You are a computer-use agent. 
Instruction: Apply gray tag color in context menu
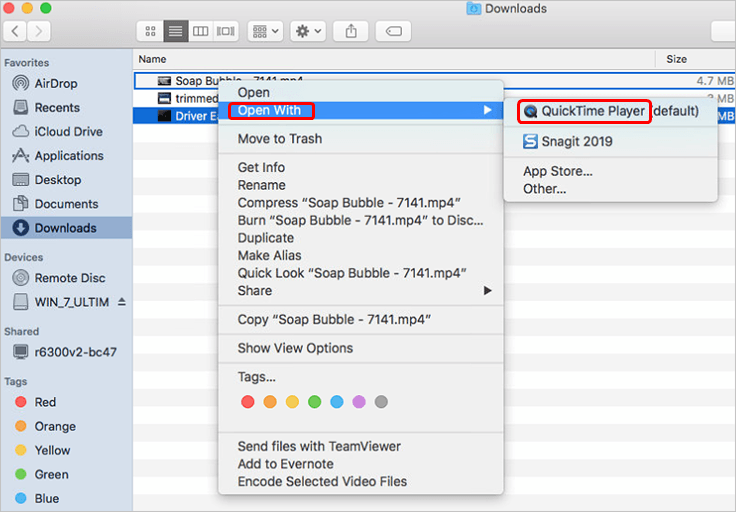tap(381, 402)
